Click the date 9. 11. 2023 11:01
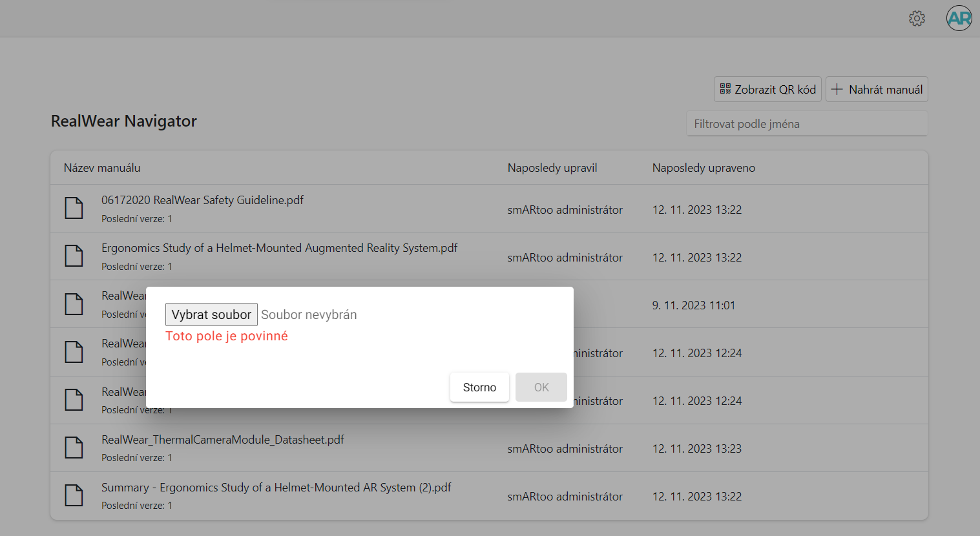This screenshot has height=536, width=980. coord(694,305)
